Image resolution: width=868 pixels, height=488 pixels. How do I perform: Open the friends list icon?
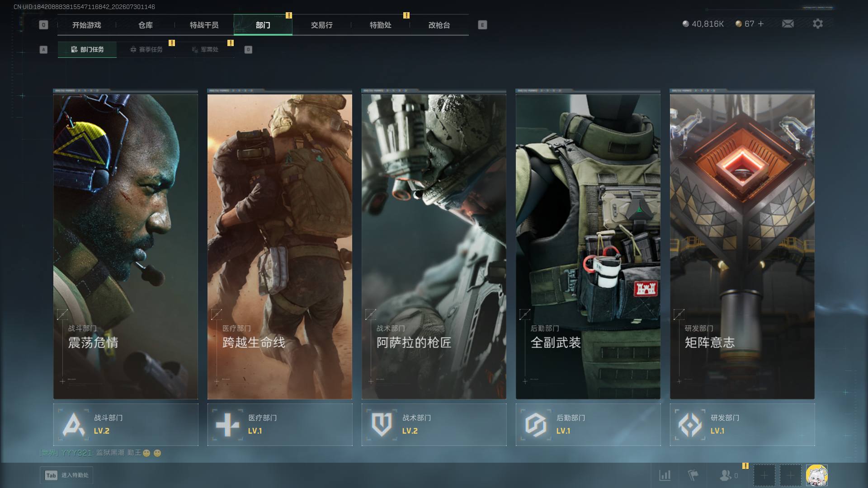[x=728, y=475]
